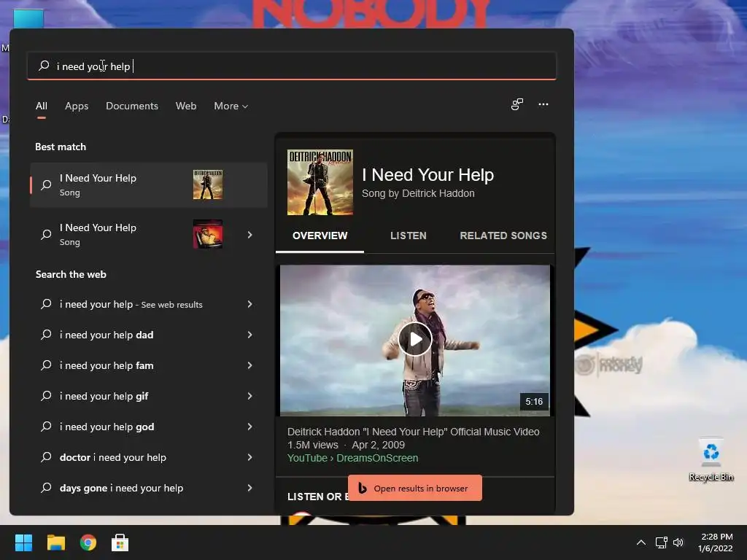Switch to Documents filter tab
747x560 pixels.
pos(132,106)
